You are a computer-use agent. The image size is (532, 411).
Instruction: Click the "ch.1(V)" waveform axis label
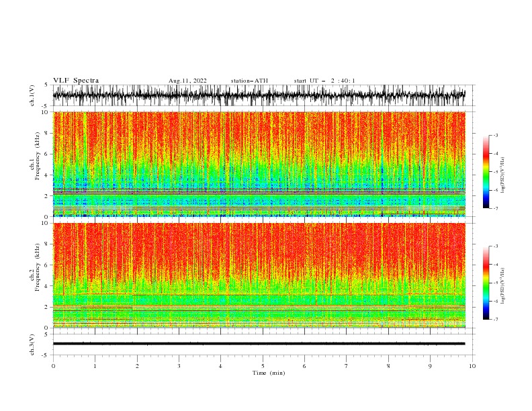[x=32, y=95]
